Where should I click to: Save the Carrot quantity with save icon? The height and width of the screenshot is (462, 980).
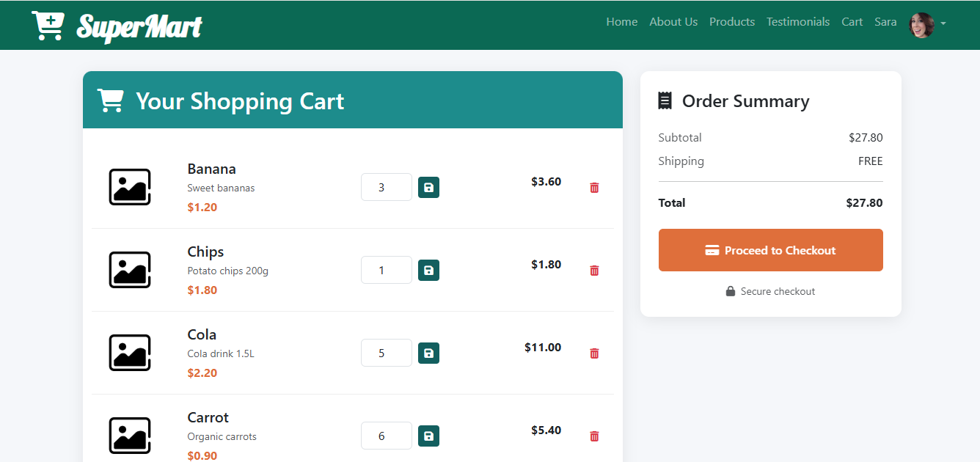coord(428,436)
